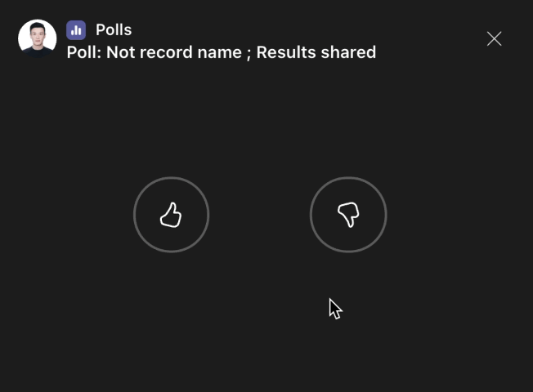Click the poll title text
The height and width of the screenshot is (392, 533).
pyautogui.click(x=222, y=52)
